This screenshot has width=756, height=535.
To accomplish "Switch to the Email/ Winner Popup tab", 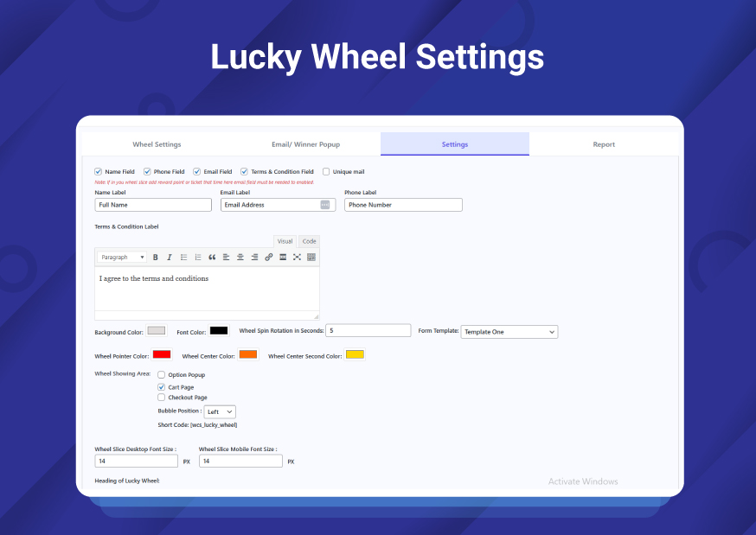I will [305, 144].
